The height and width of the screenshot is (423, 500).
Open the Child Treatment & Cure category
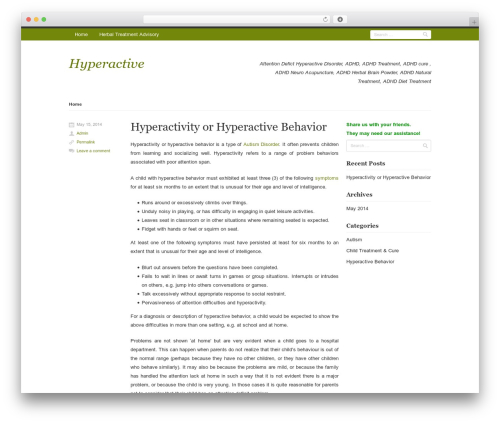tap(372, 251)
